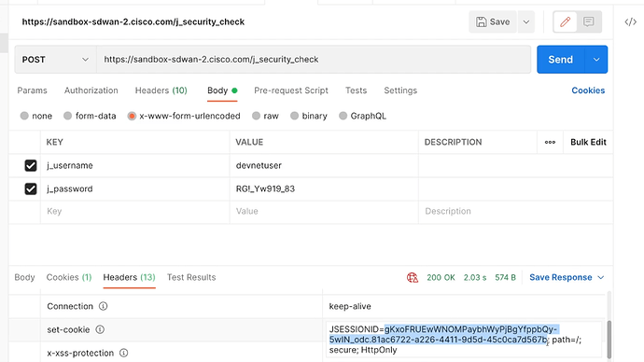Expand the Send button dropdown arrow
Image resolution: width=644 pixels, height=362 pixels.
(596, 60)
